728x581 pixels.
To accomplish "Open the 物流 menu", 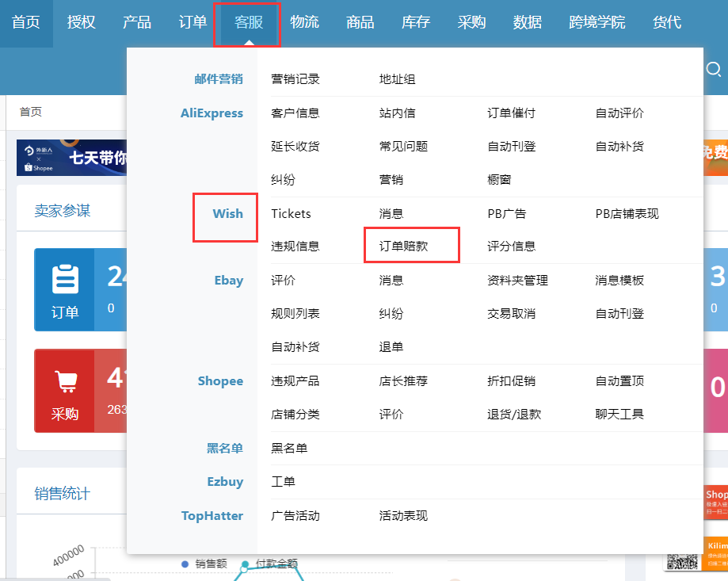I will 304,22.
